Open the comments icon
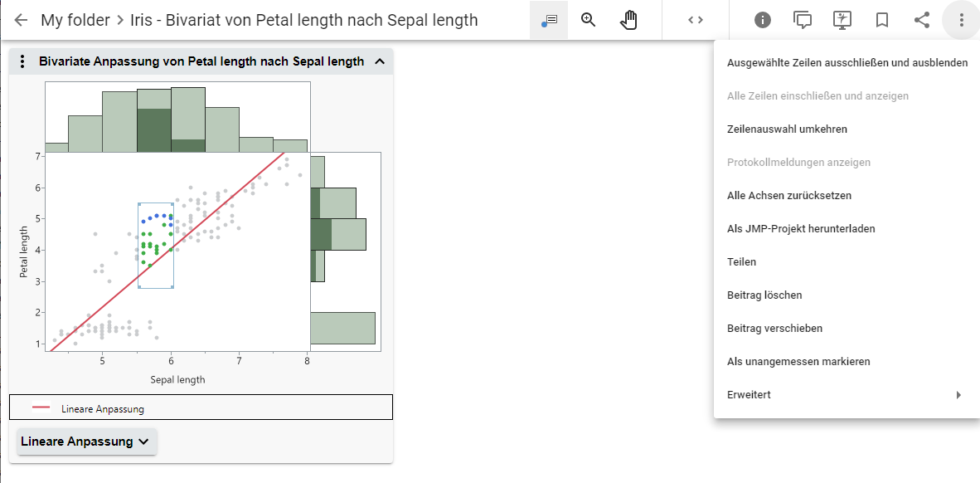The height and width of the screenshot is (483, 980). [803, 20]
